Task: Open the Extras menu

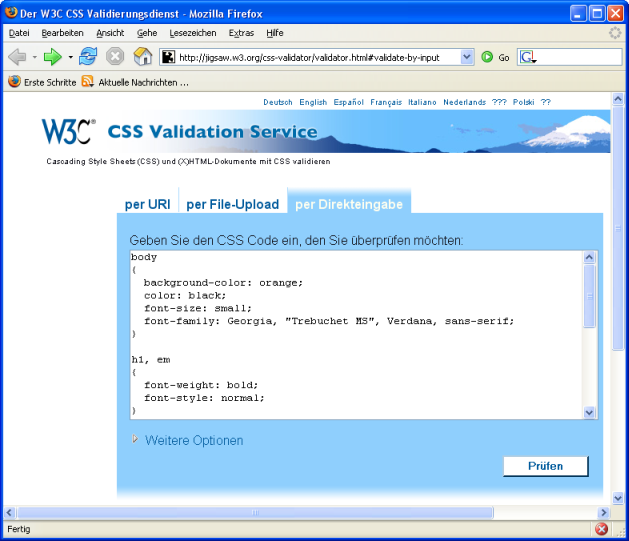Action: pos(241,33)
